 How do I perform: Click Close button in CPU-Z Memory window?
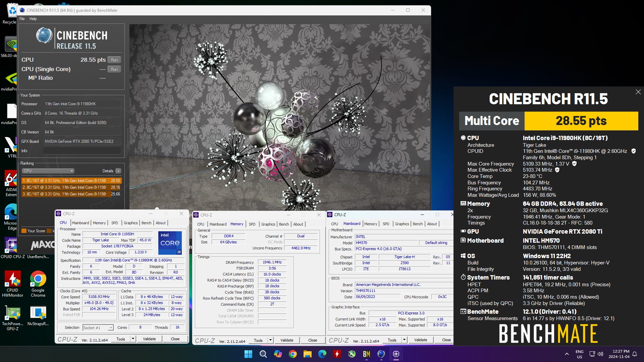point(313,340)
